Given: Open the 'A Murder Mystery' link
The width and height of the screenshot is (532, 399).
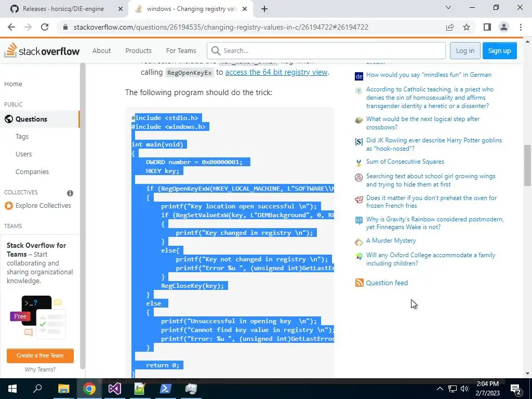Looking at the screenshot, I should point(391,241).
